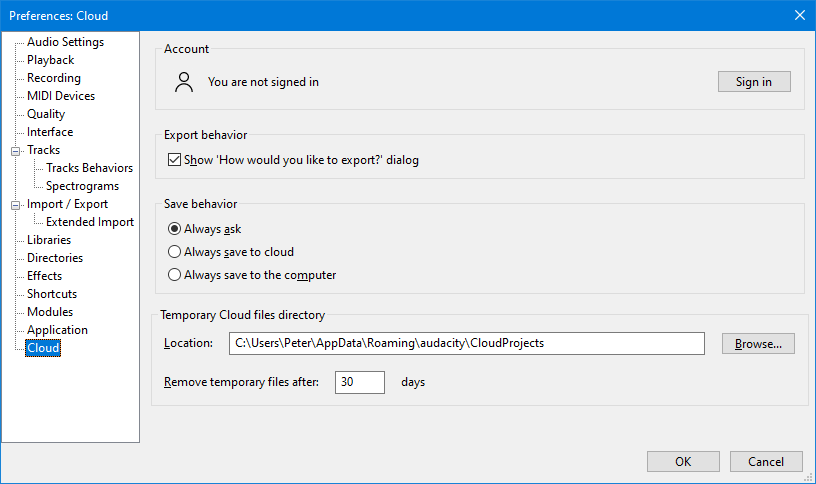Open Extended Import settings

[89, 222]
